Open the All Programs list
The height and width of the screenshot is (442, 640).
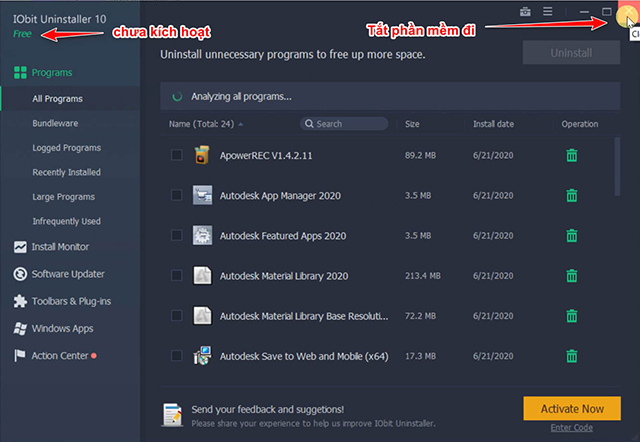pyautogui.click(x=58, y=99)
